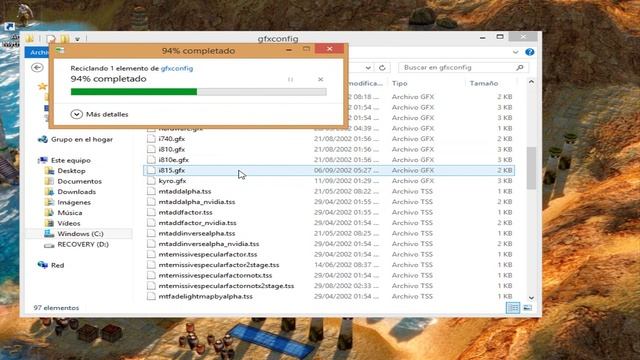Select file i740.gfx
Viewport: 640px width, 360px height.
pos(172,139)
